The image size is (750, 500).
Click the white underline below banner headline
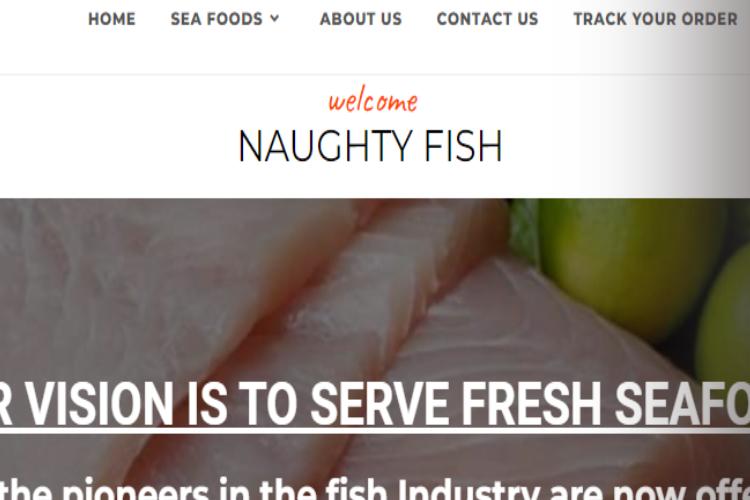375,431
